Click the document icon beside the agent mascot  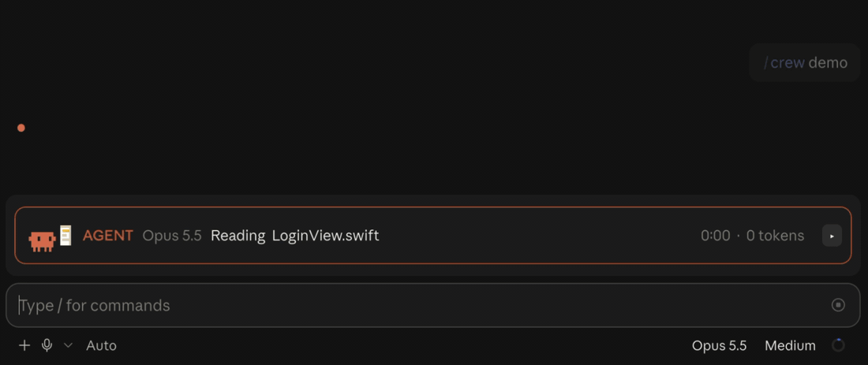pos(65,236)
